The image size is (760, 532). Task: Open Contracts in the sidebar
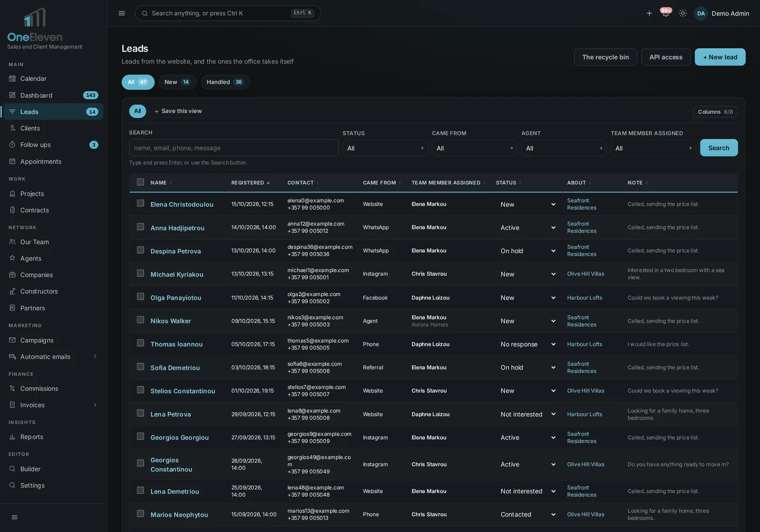(x=52, y=210)
